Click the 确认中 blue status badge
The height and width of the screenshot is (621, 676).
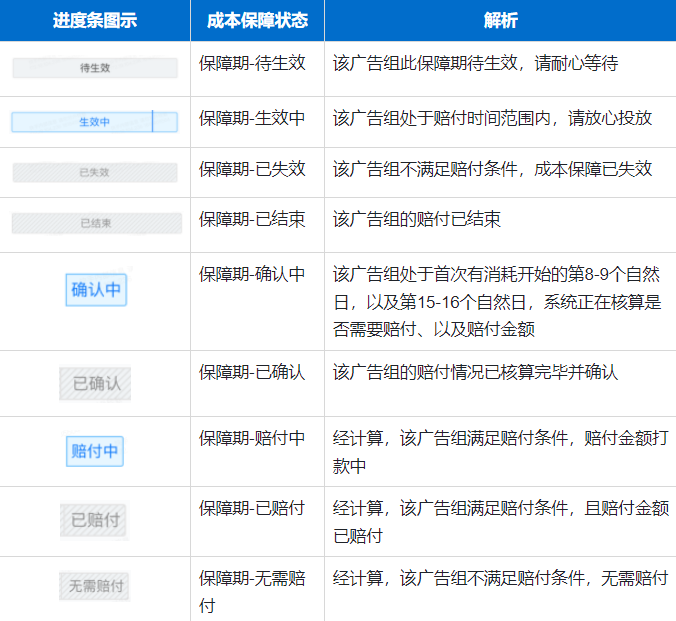96,290
